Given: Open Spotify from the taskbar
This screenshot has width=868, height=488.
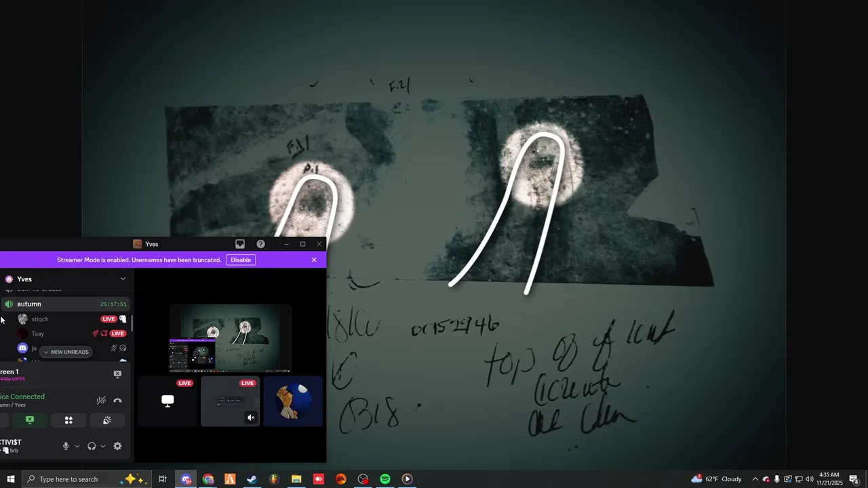Looking at the screenshot, I should (x=385, y=479).
